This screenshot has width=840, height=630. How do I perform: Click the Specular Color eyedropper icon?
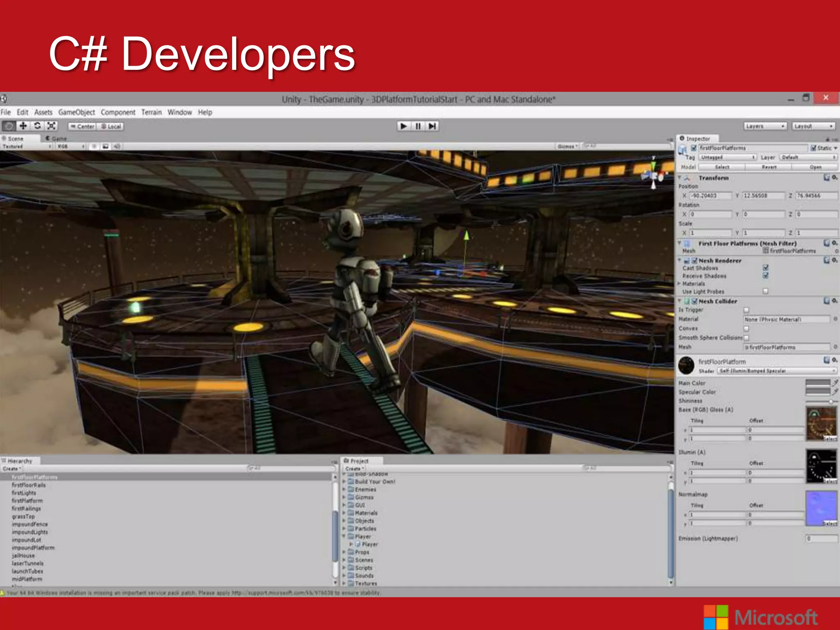tap(835, 391)
